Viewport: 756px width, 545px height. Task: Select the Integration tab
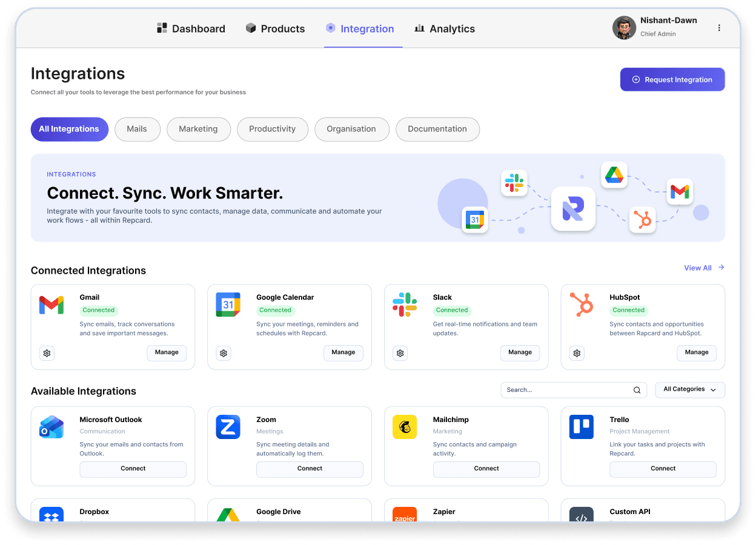[360, 28]
